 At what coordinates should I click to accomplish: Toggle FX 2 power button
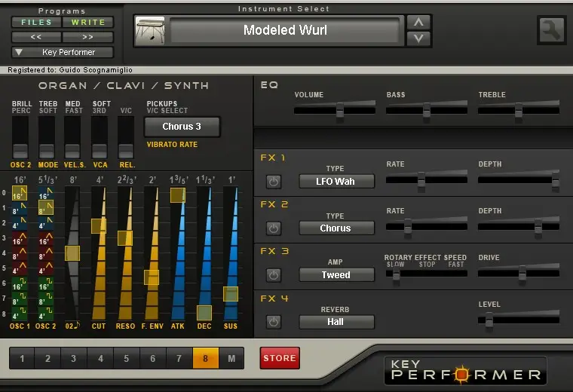tap(274, 228)
